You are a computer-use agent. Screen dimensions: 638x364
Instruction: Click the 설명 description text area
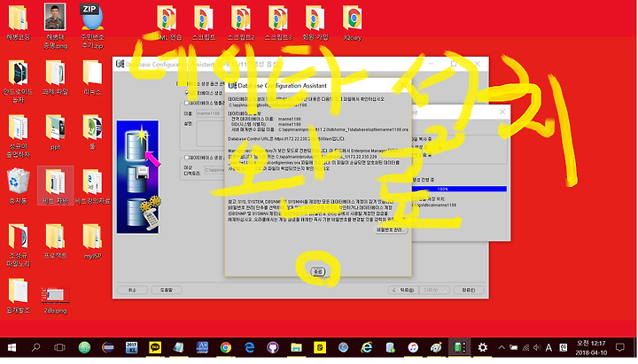pos(210,133)
